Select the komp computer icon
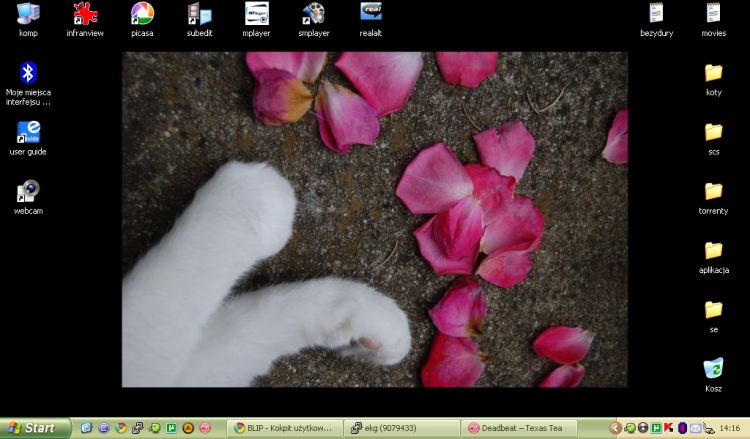Screen dimensions: 750x439 [28, 14]
